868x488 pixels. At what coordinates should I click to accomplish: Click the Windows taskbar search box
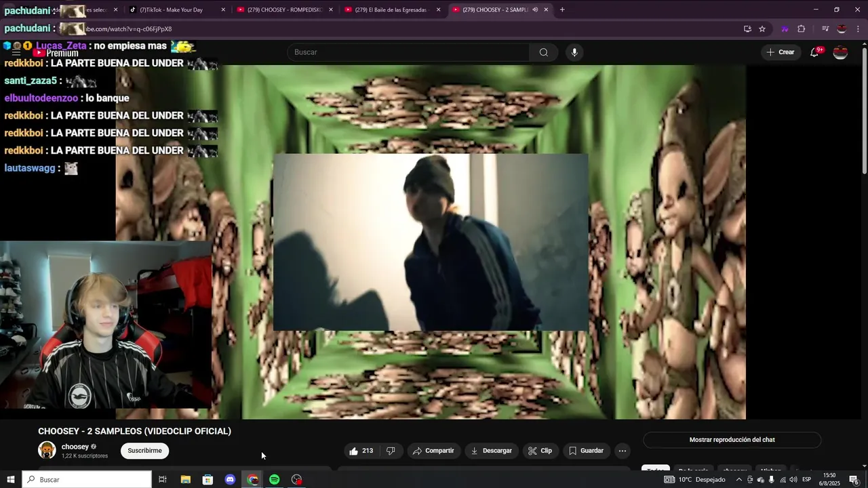pos(87,479)
